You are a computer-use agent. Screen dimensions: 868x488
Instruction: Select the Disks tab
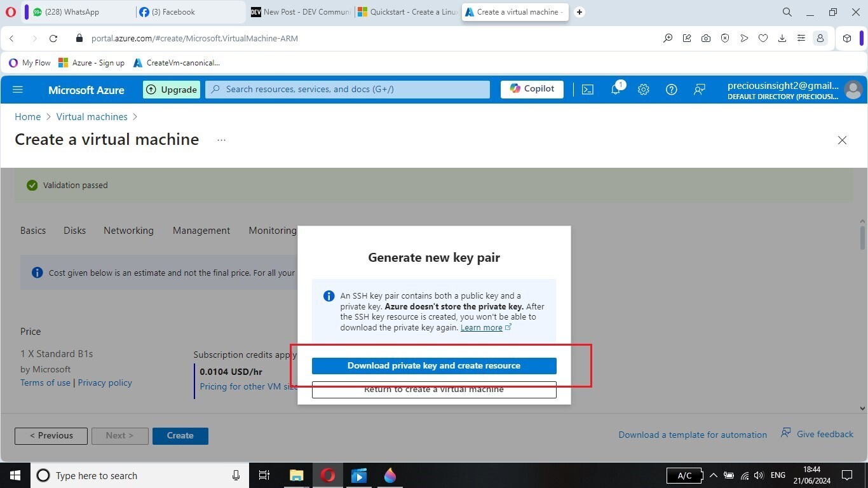point(74,231)
